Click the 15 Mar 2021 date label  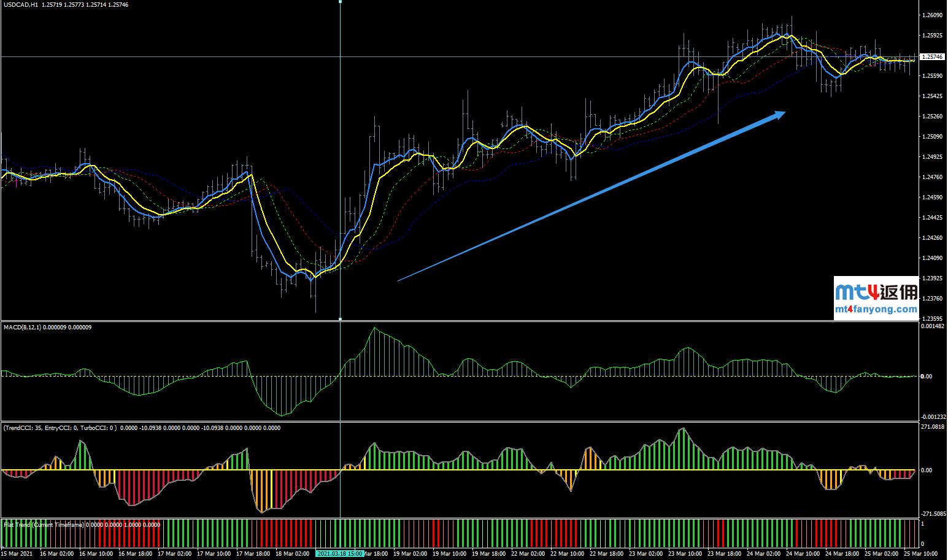(x=17, y=553)
